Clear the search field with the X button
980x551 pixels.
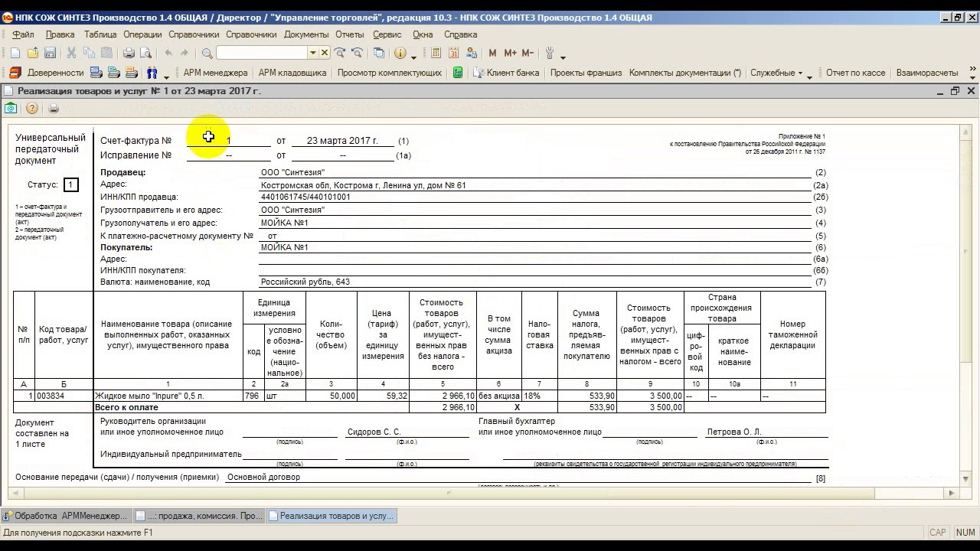point(325,53)
